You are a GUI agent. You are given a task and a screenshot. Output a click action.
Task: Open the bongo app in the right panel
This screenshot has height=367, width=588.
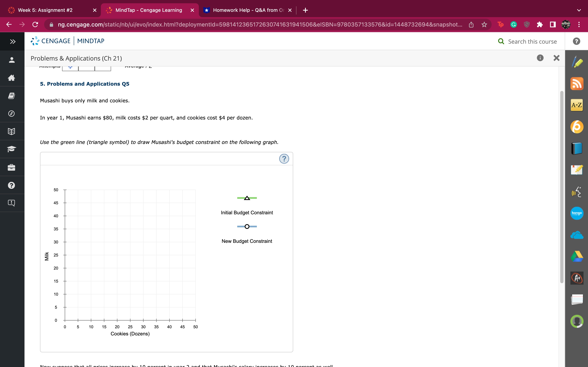click(x=577, y=213)
